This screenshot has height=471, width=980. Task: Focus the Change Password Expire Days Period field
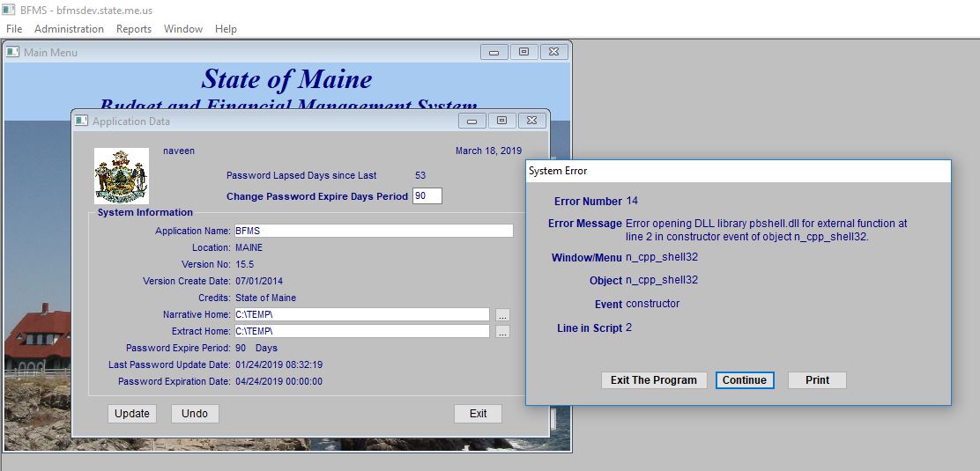(x=427, y=196)
